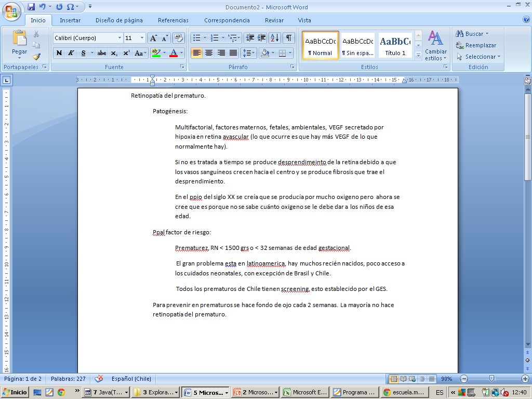Viewport: 532px width, 399px height.
Task: Click the grow font size icon
Action: (x=153, y=38)
